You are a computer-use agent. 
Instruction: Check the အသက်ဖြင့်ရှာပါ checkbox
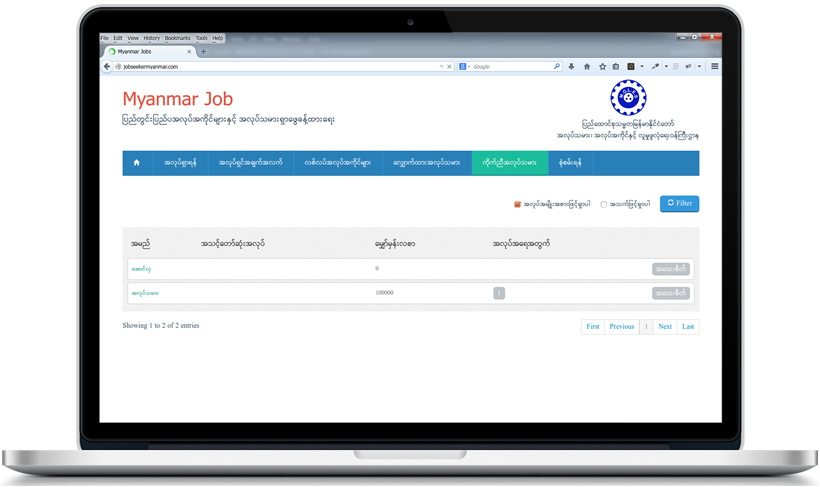pyautogui.click(x=603, y=205)
